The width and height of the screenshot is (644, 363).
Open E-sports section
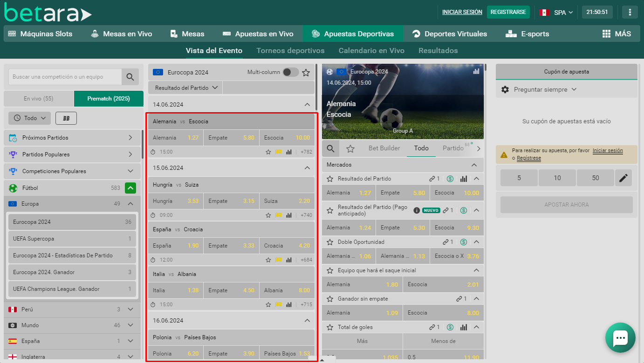point(528,34)
